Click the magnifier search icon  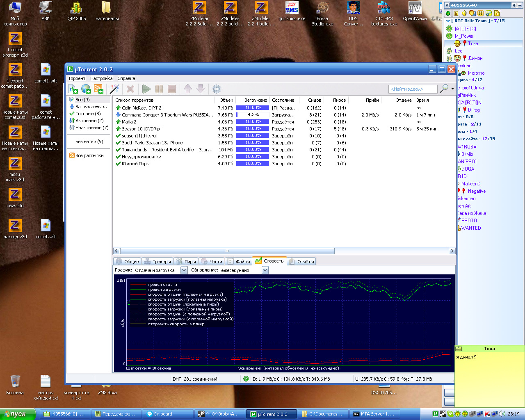(444, 89)
